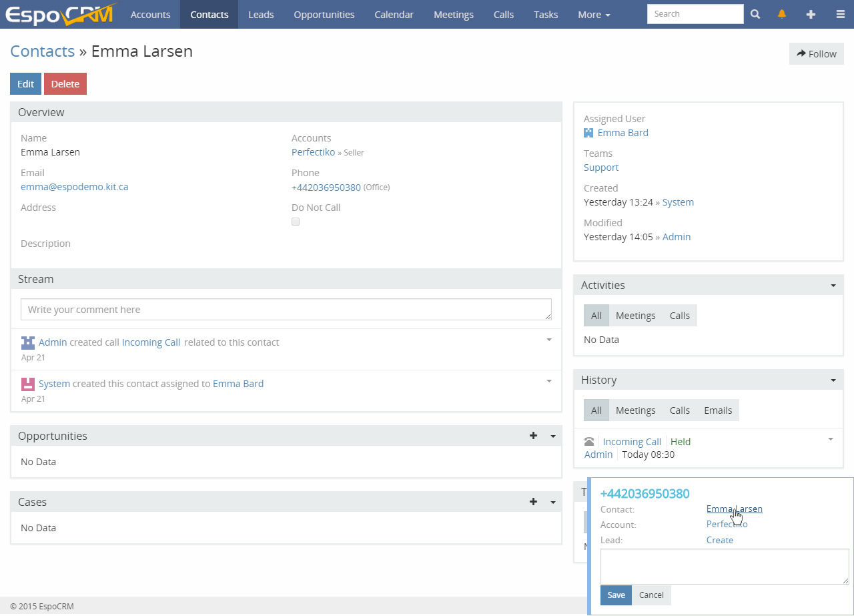This screenshot has width=854, height=616.
Task: Open History panel dropdown arrow
Action: [x=833, y=380]
